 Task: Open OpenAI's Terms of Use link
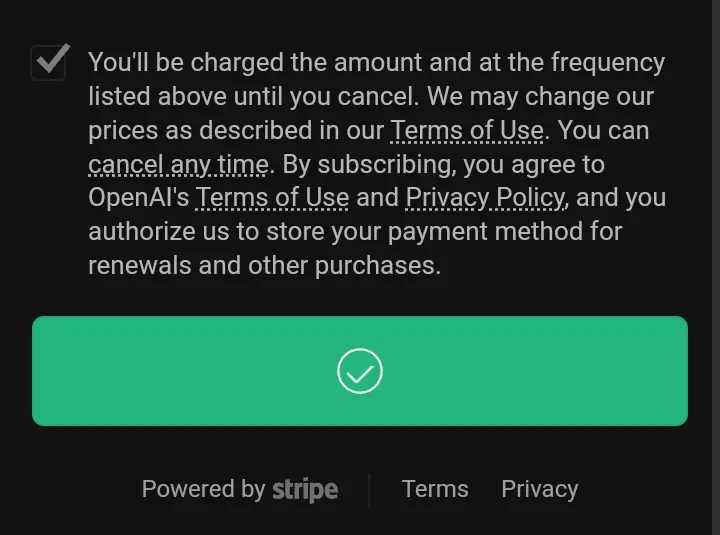coord(272,198)
